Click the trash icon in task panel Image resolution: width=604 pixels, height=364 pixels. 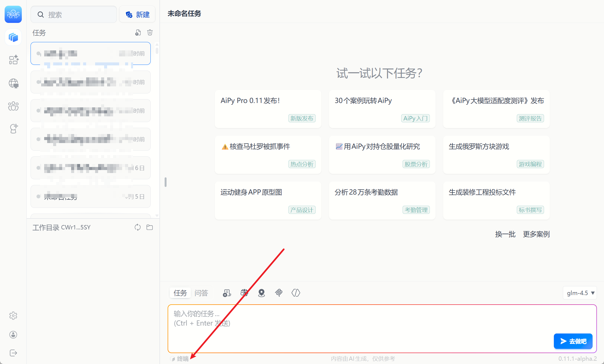(x=150, y=33)
